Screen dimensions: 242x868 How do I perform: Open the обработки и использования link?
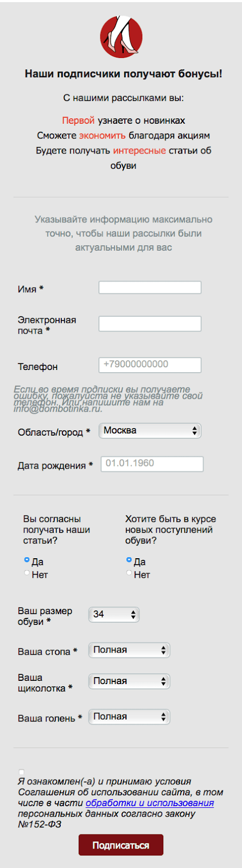150,803
